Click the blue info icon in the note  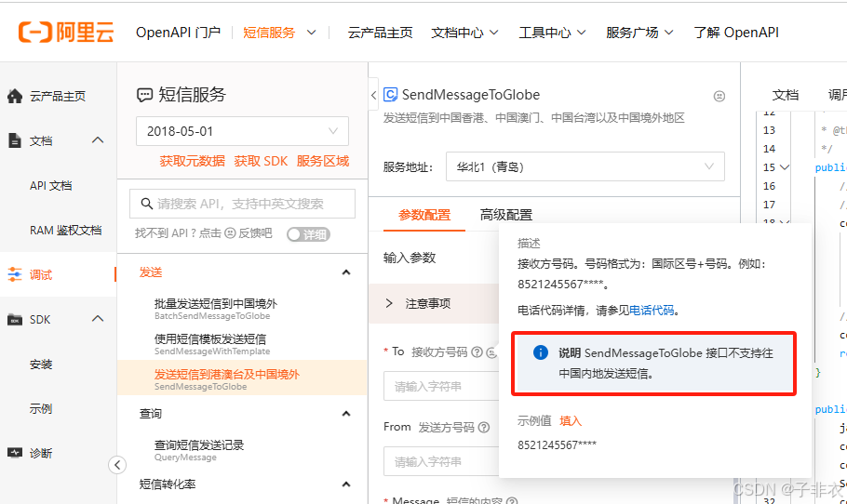540,352
